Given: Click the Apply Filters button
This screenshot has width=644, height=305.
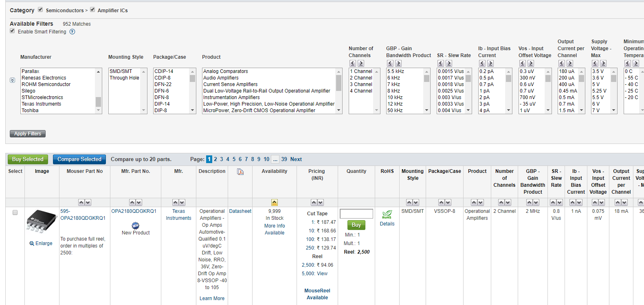Looking at the screenshot, I should pos(28,134).
